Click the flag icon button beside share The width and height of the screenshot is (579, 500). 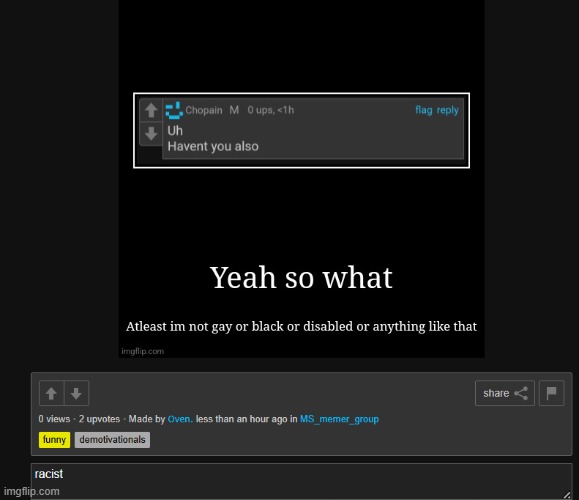(x=551, y=393)
